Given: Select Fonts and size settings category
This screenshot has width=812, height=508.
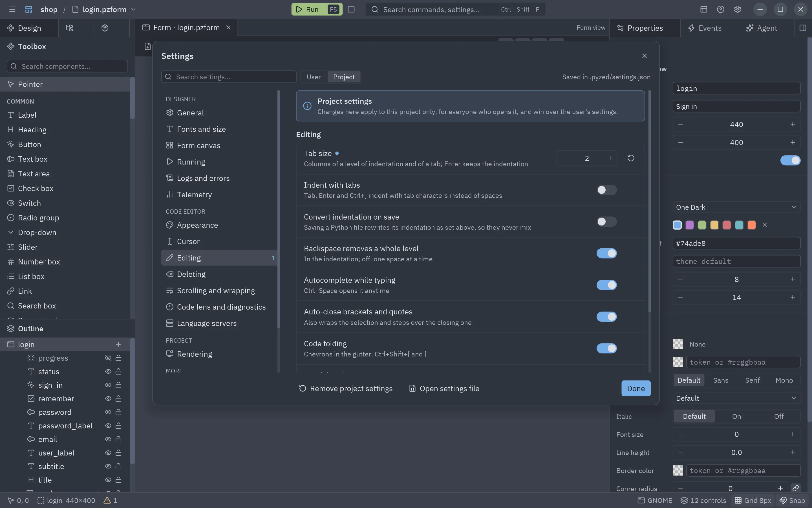Looking at the screenshot, I should point(219,129).
